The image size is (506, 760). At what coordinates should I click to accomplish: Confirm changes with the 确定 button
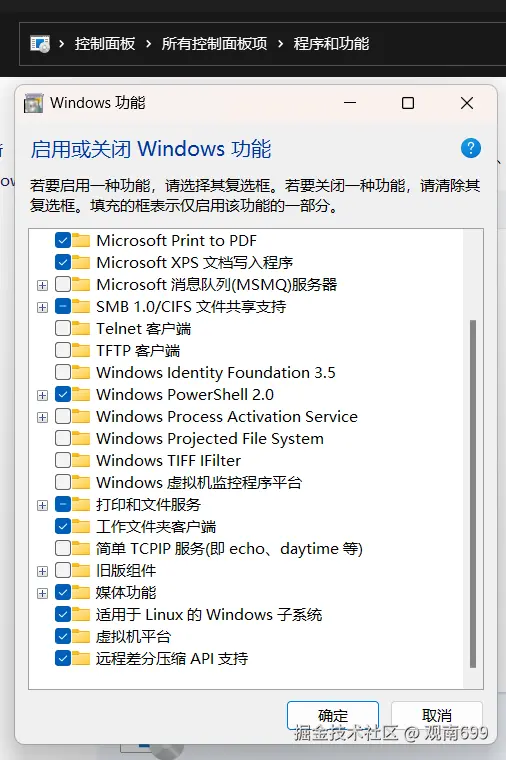point(333,715)
